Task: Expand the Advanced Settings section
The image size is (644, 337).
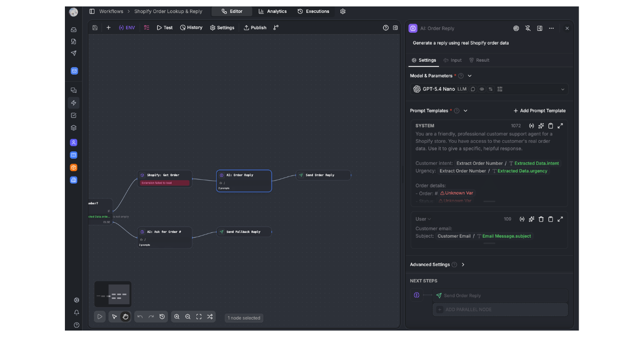Action: [463, 265]
